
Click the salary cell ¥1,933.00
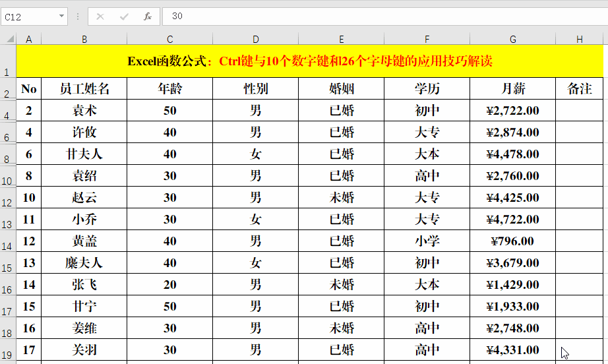(512, 306)
